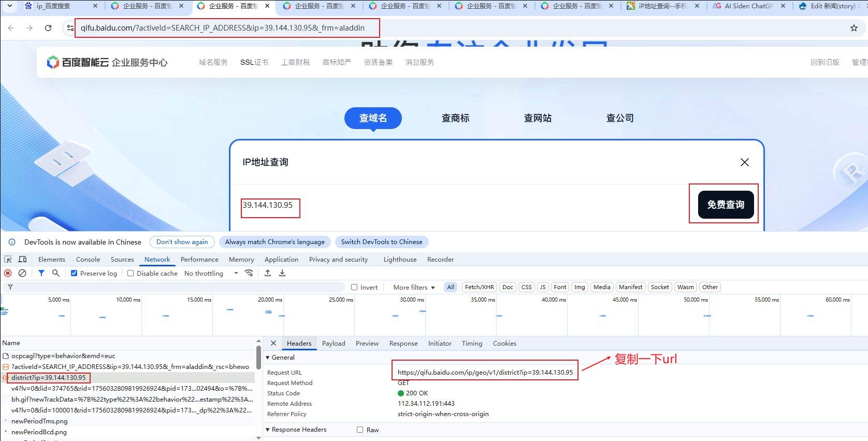Screen dimensions: 868x441
Task: Open SSL证书 navigation menu
Action: point(254,62)
